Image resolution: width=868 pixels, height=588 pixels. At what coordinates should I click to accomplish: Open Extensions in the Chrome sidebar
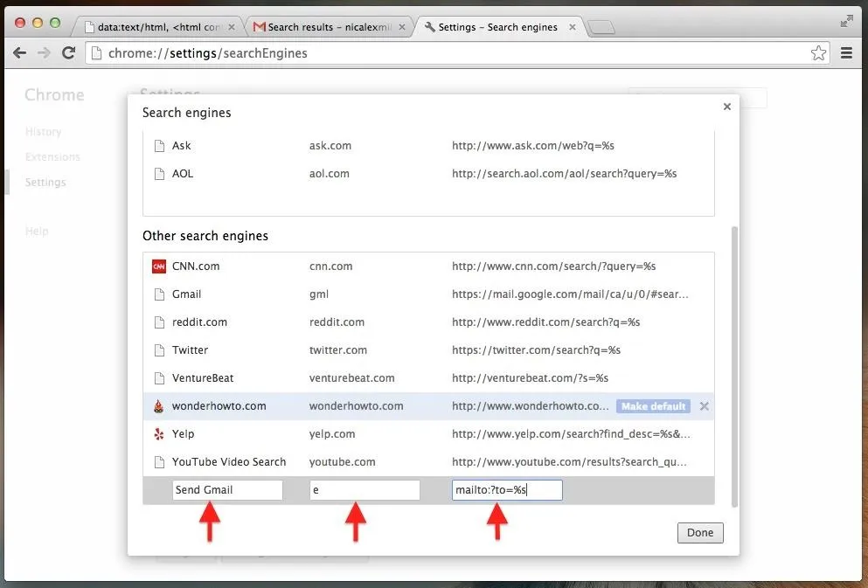52,157
